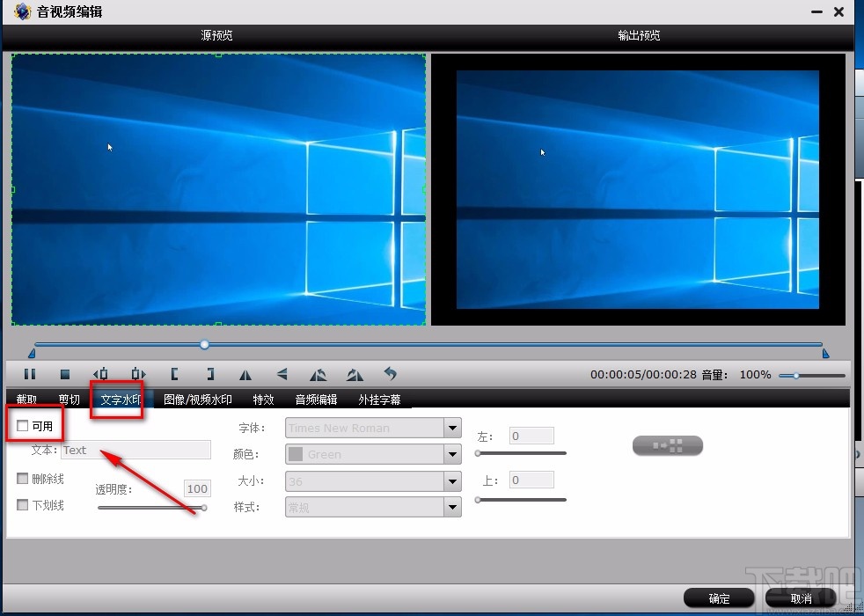
Task: Set the trim start left bracket
Action: 175,375
